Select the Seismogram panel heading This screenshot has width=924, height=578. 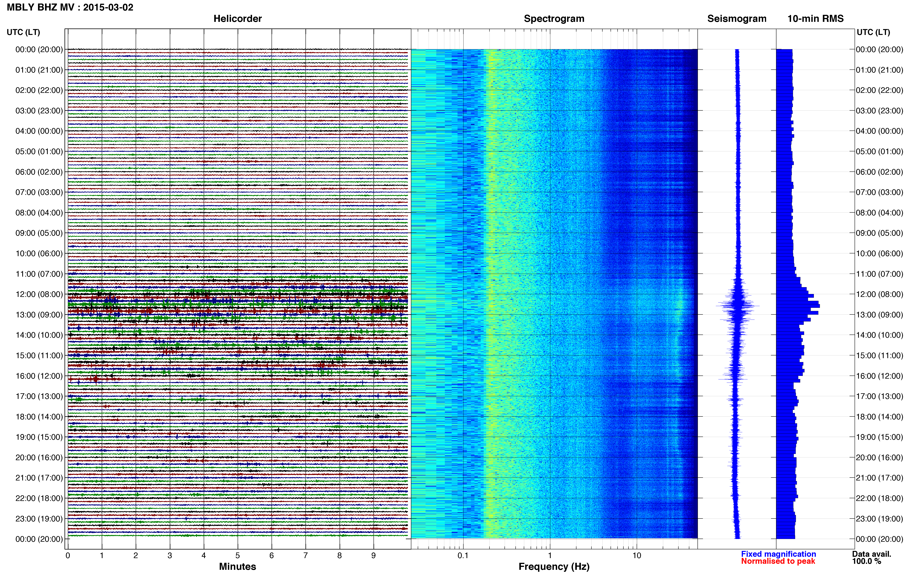pos(737,19)
